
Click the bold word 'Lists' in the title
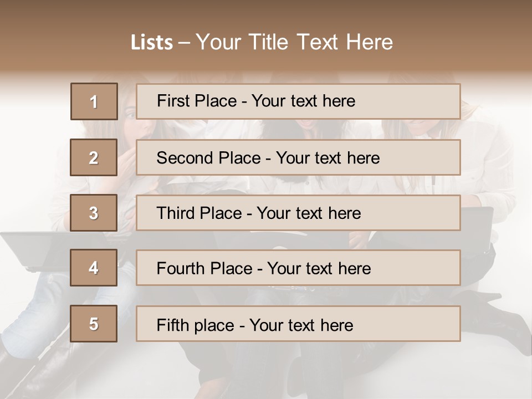tap(152, 42)
